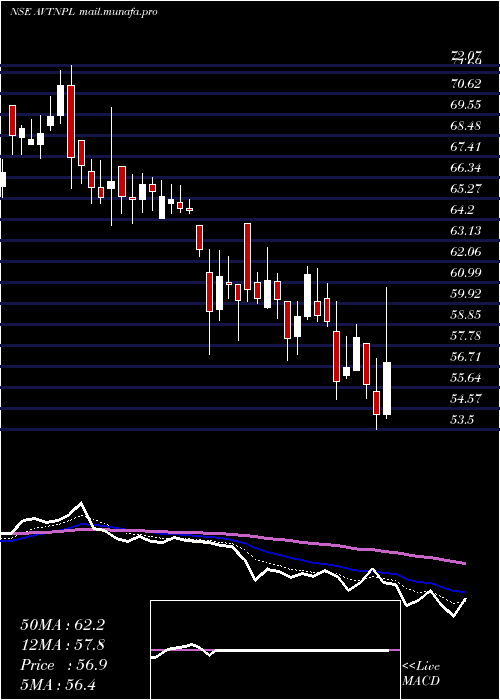Click the 56.71 price axis label
The width and height of the screenshot is (500, 700).
coord(466,356)
